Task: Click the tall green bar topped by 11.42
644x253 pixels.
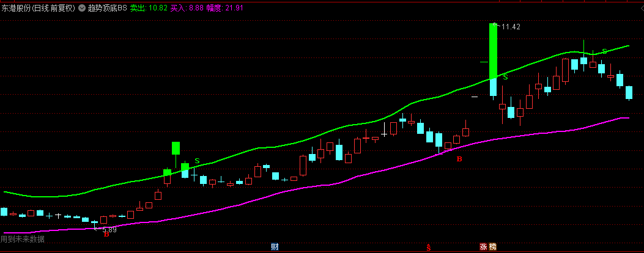Action: pyautogui.click(x=494, y=51)
